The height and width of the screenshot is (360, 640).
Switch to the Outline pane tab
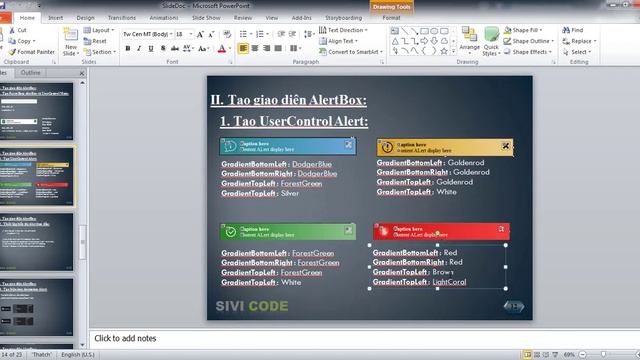[31, 73]
